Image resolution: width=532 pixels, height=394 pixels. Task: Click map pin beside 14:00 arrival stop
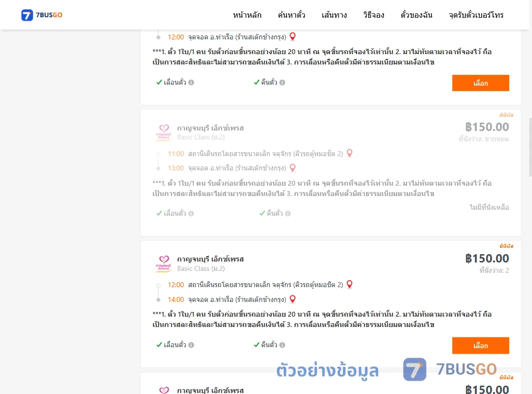293,299
